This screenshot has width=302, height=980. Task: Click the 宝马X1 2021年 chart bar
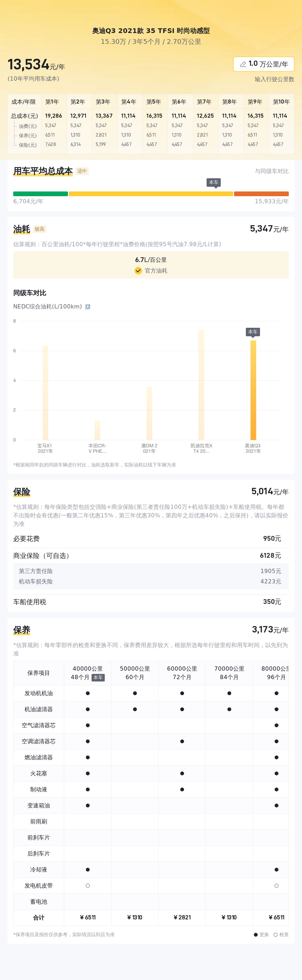(45, 392)
